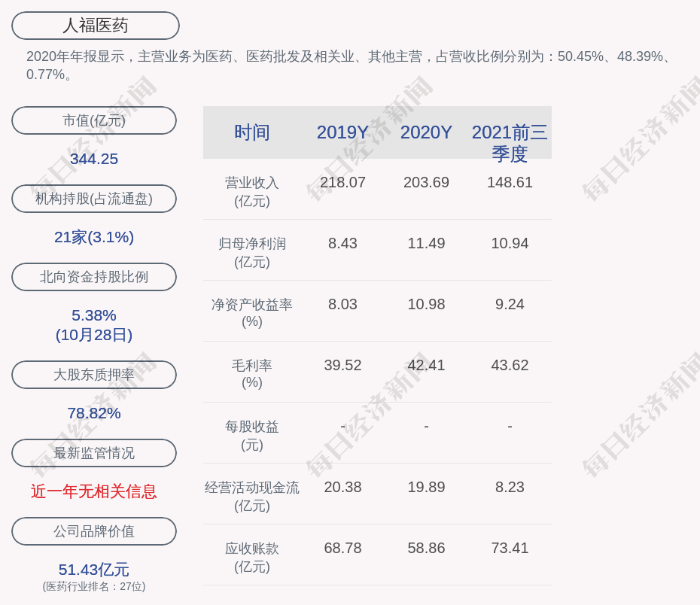Open the 最新监管情况 label pill

(94, 453)
